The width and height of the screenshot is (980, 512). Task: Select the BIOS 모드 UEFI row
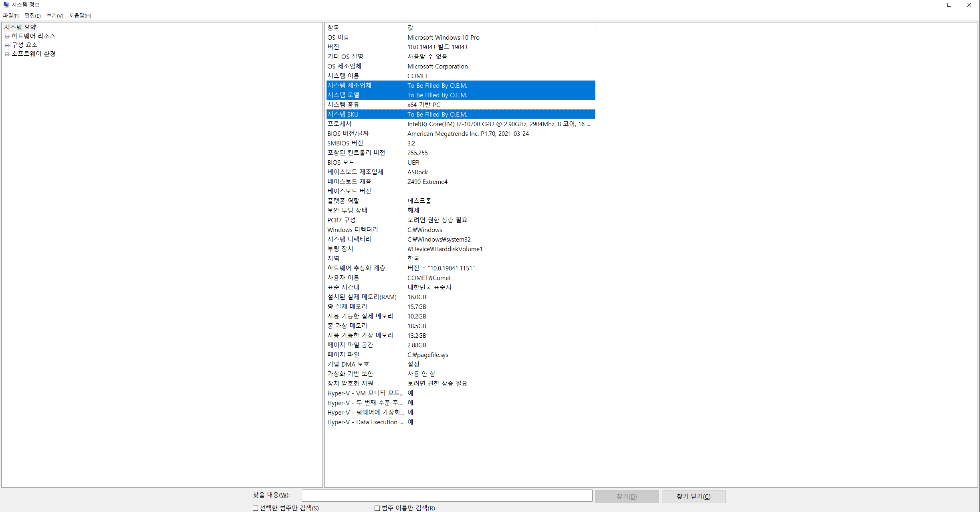[x=461, y=162]
